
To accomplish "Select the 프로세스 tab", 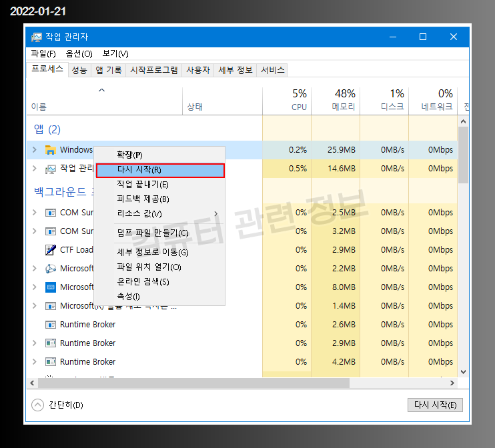I will 47,69.
